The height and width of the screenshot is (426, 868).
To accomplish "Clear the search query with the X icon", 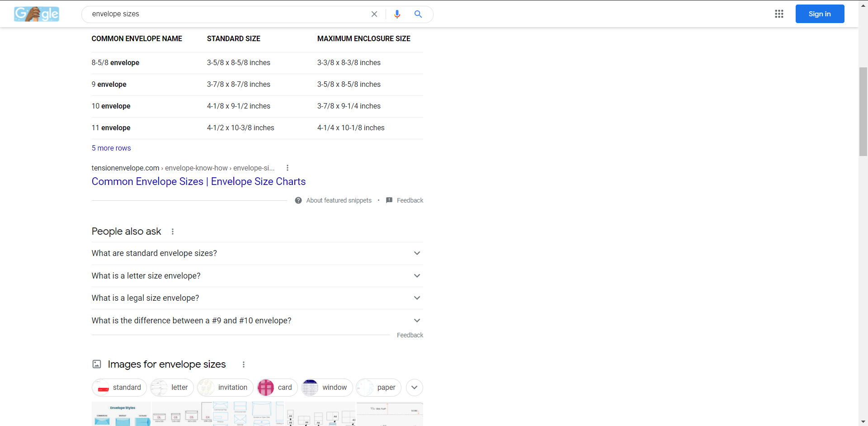I will (374, 14).
